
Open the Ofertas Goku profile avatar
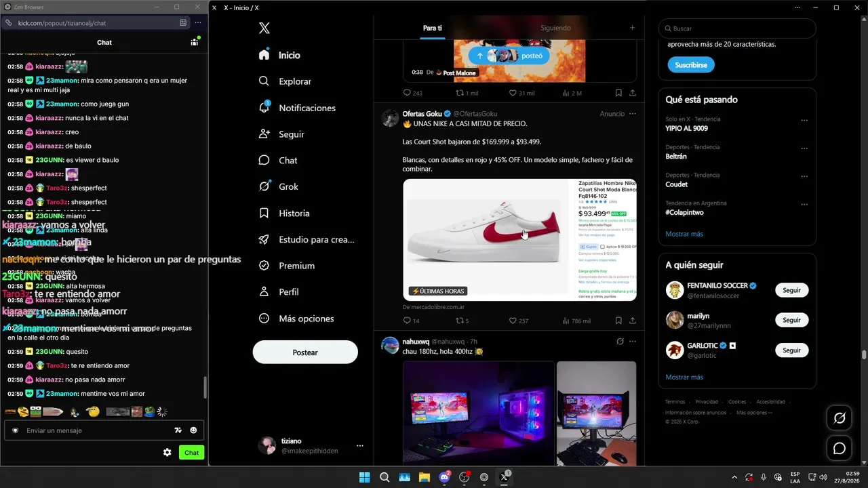click(x=390, y=118)
